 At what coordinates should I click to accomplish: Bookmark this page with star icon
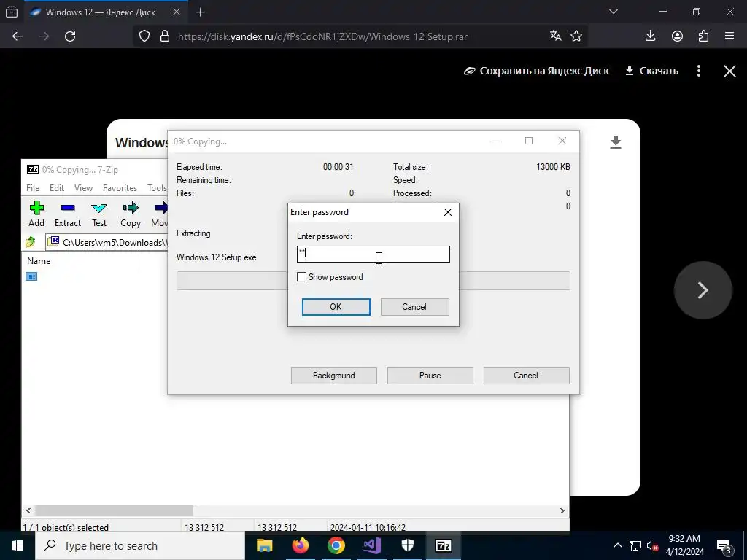[576, 36]
